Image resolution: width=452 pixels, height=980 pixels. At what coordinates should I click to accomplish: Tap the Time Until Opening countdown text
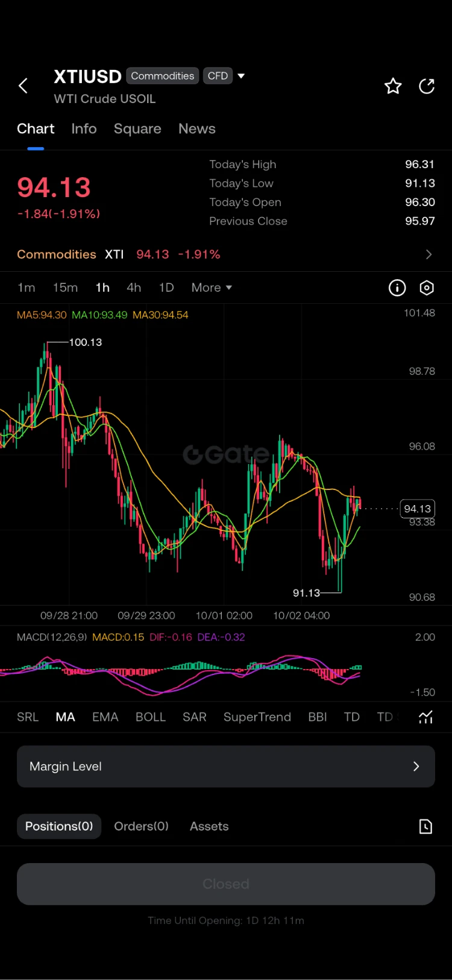(226, 921)
